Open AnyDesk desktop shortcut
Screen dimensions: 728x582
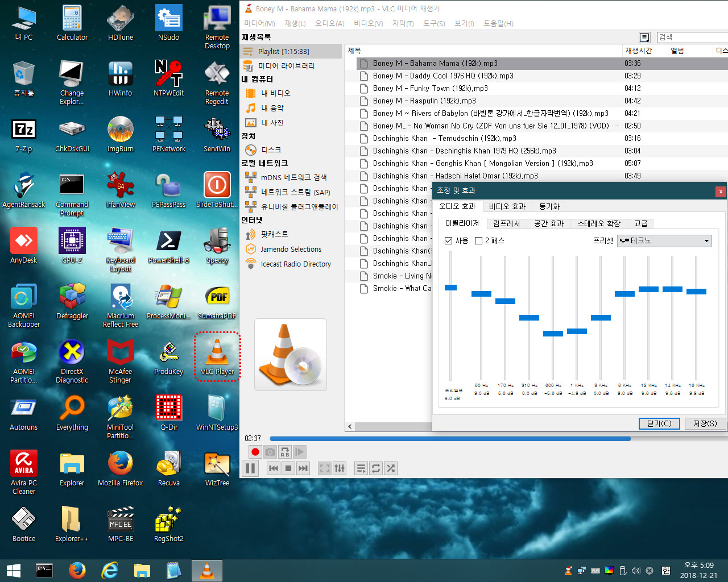click(x=24, y=246)
